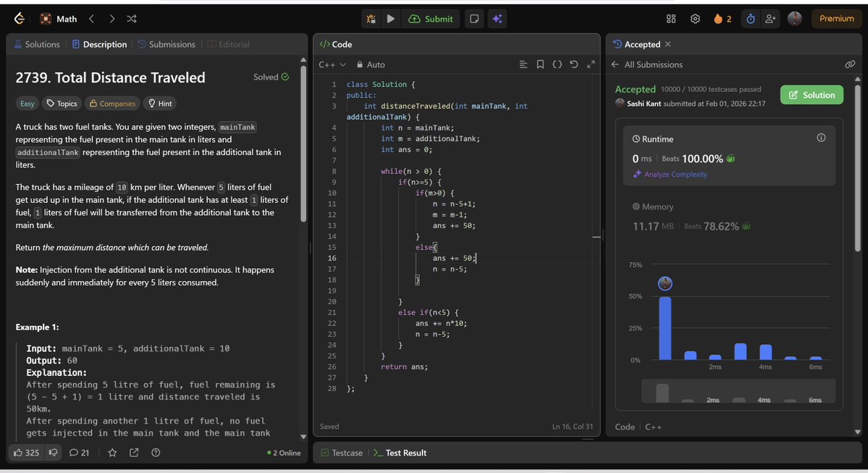
Task: Open the Testcase tab
Action: tap(342, 453)
